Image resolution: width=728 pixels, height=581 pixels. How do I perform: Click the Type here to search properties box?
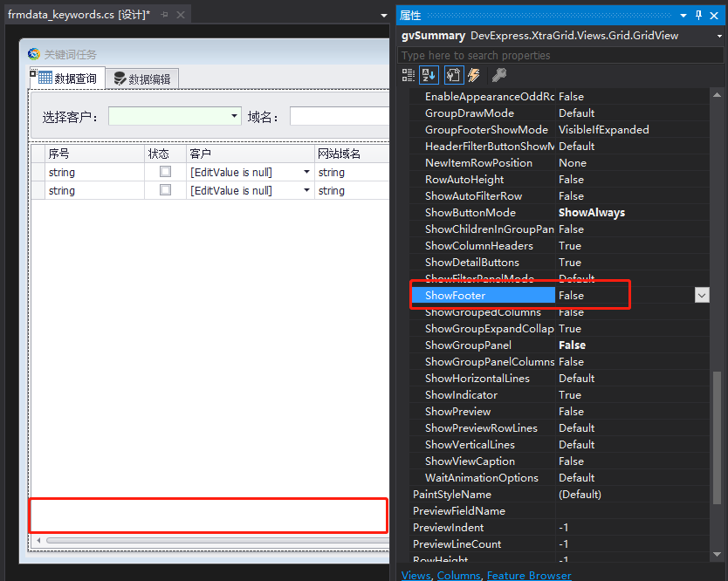(x=560, y=55)
